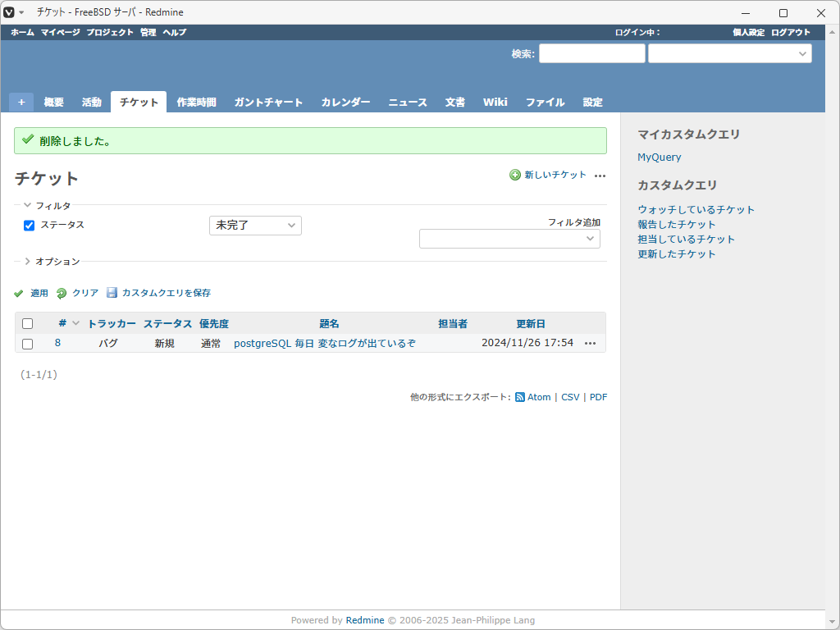Click the クリア link

pos(85,293)
